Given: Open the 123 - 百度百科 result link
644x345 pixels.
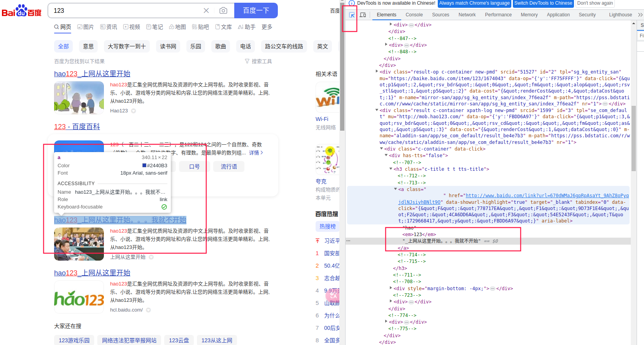Looking at the screenshot, I should pos(77,127).
